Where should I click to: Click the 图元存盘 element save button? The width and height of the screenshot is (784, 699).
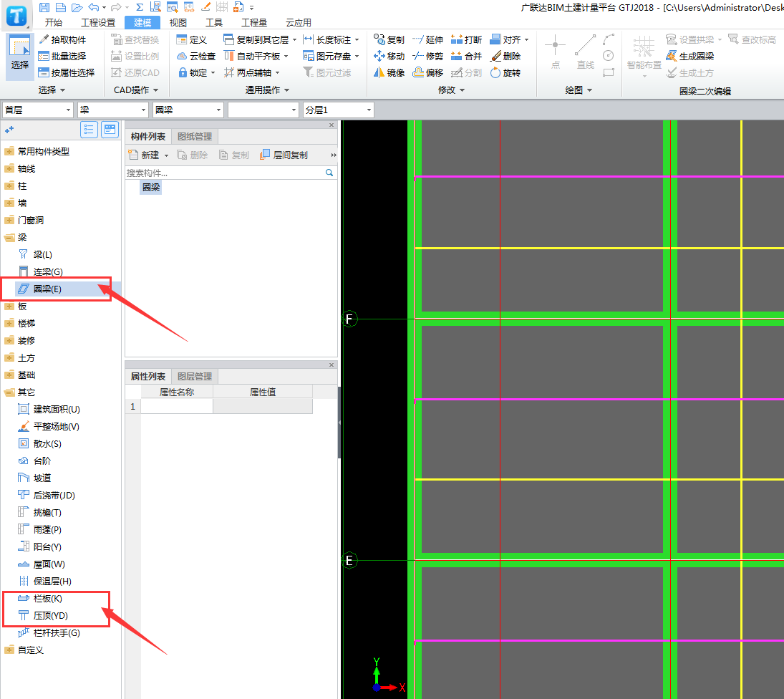click(331, 56)
